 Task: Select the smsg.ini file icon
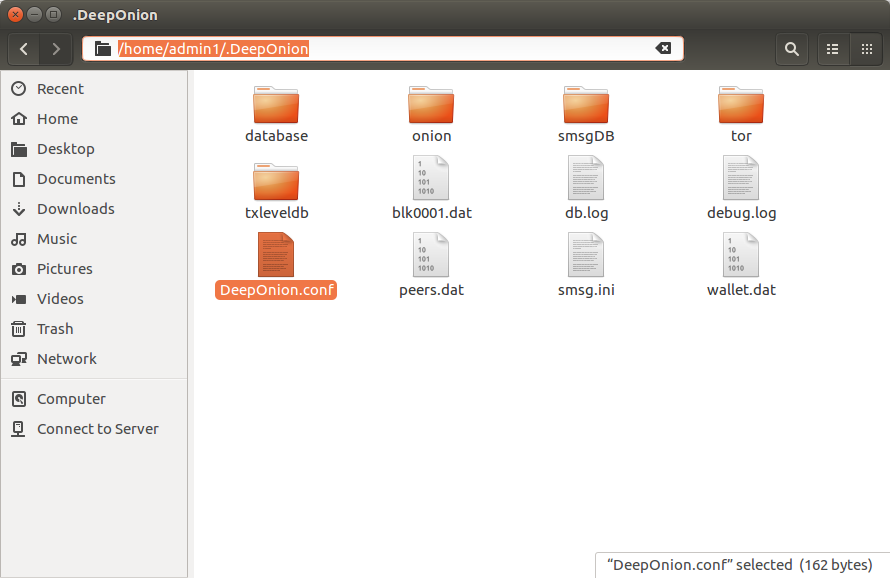(x=586, y=255)
